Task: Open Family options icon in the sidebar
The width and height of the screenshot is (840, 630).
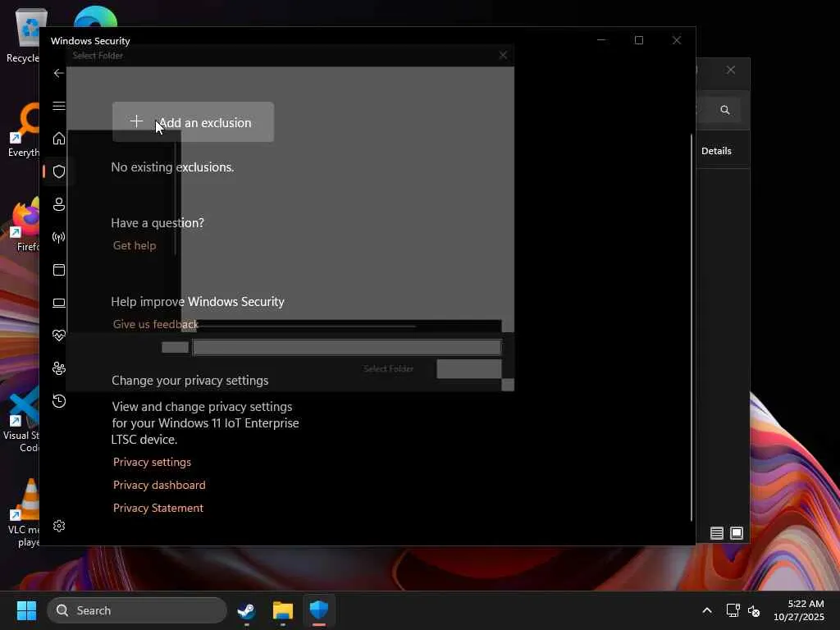Action: coord(59,368)
